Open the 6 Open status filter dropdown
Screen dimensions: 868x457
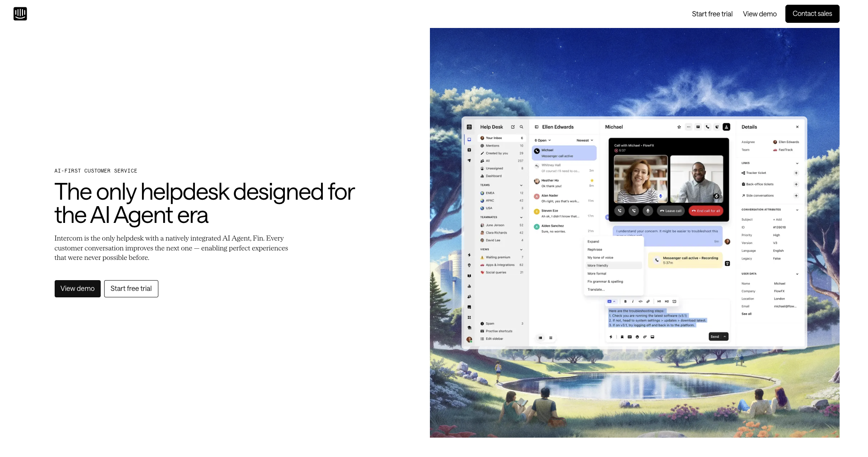tap(543, 140)
